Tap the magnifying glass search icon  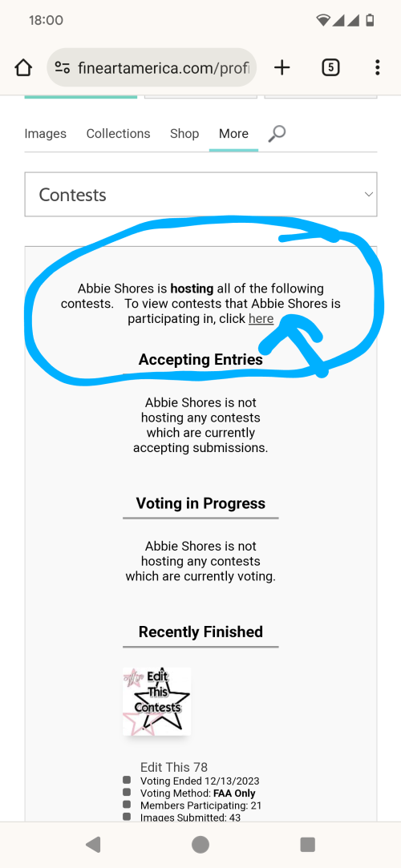[277, 133]
